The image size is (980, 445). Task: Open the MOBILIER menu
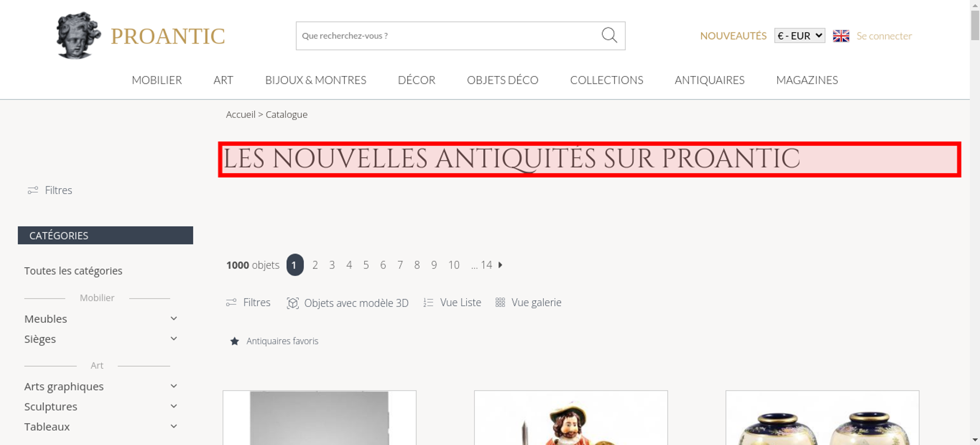click(x=157, y=80)
